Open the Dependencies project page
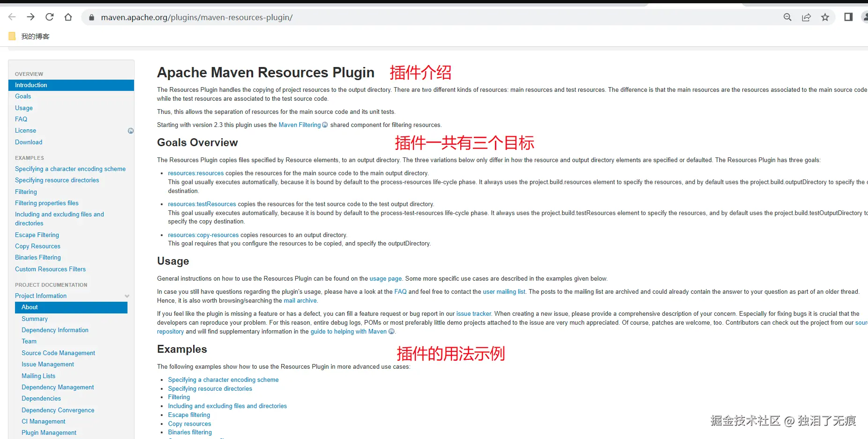 (41, 399)
